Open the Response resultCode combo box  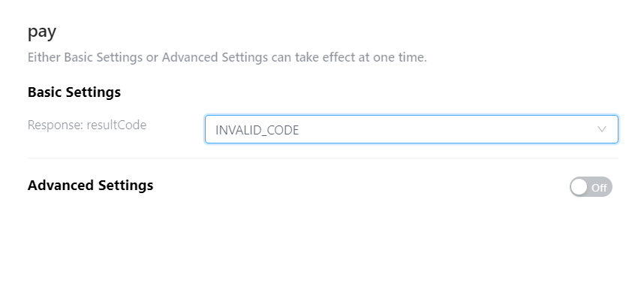[x=411, y=129]
